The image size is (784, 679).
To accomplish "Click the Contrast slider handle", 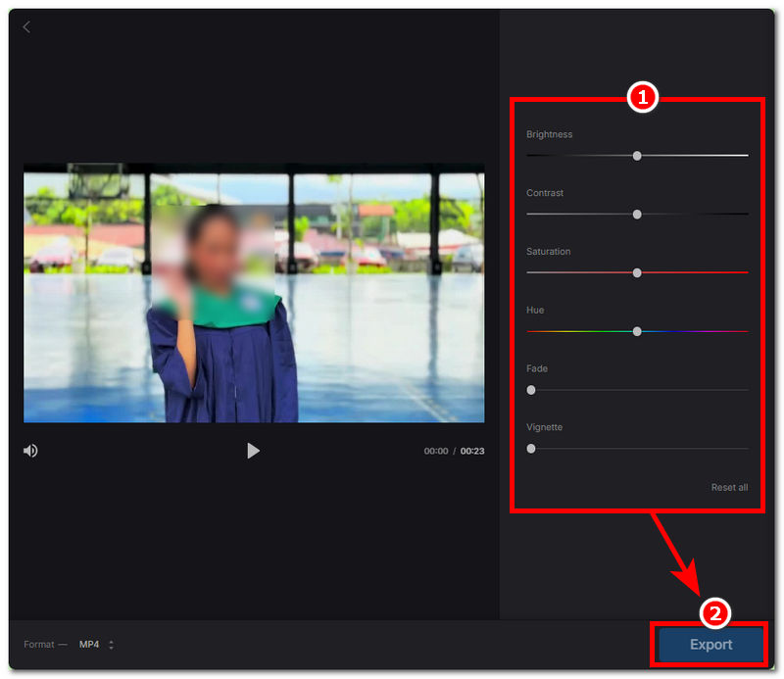I will 637,214.
